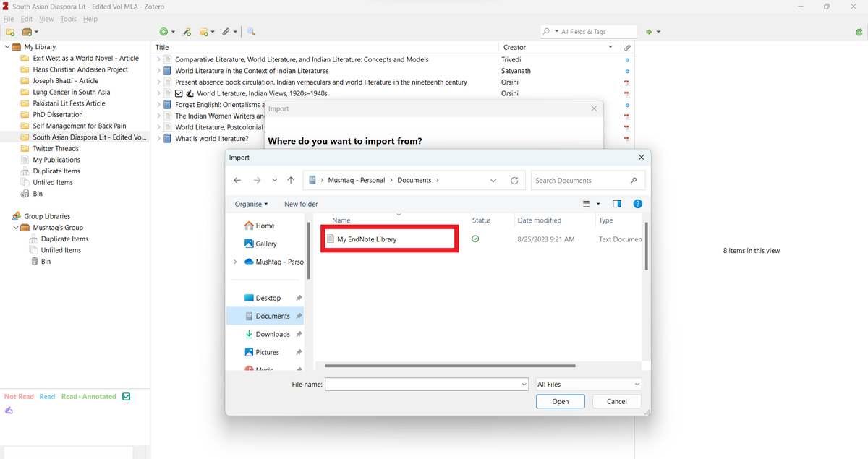The width and height of the screenshot is (868, 459).
Task: Open Unfiled Items under Mushtaq's Group
Action: (61, 250)
